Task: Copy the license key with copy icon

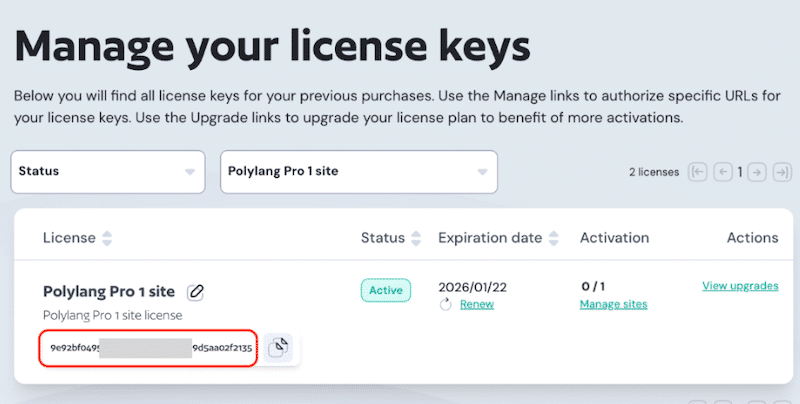Action: 278,348
